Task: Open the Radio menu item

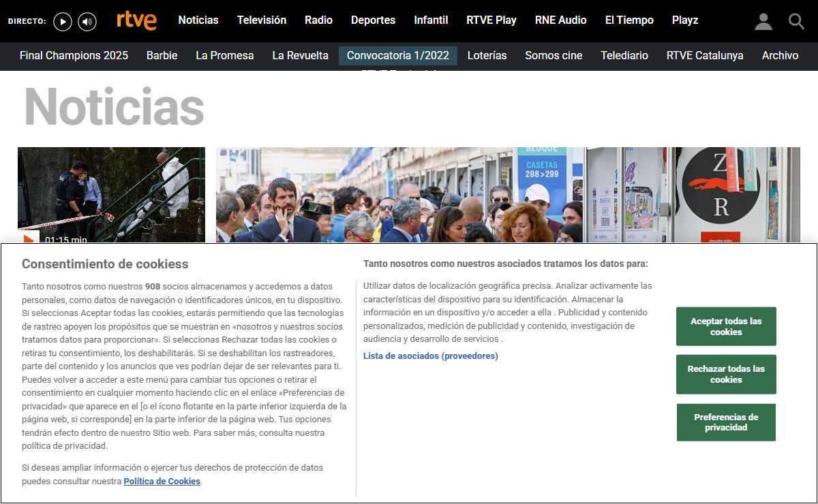Action: (x=318, y=20)
